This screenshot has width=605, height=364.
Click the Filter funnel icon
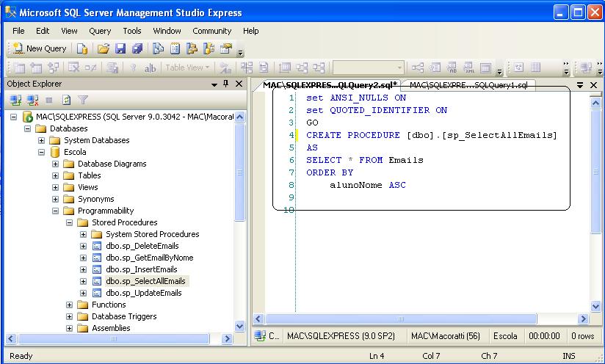pos(83,101)
